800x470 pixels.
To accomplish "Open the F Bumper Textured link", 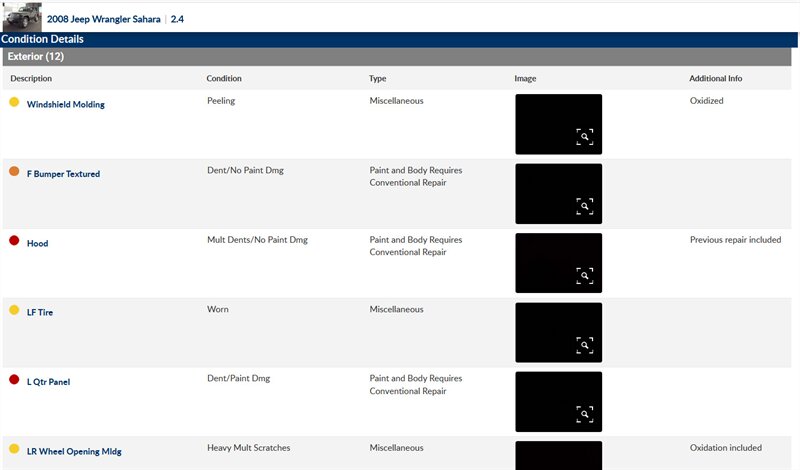I will pyautogui.click(x=63, y=174).
